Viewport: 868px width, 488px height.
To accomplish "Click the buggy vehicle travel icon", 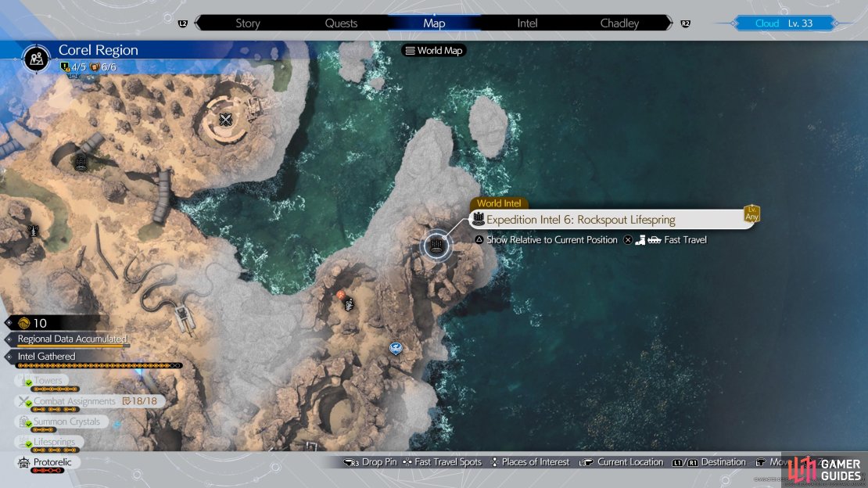I will pyautogui.click(x=655, y=240).
